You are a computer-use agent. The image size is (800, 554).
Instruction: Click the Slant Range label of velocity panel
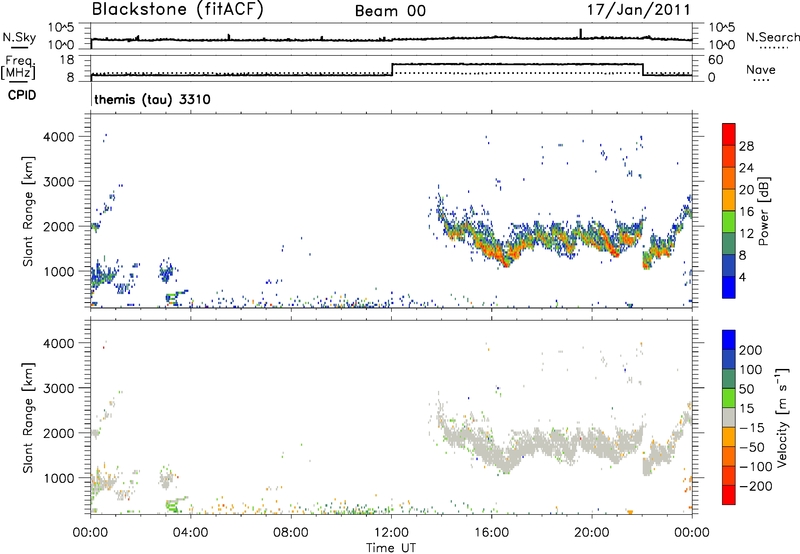(x=28, y=418)
